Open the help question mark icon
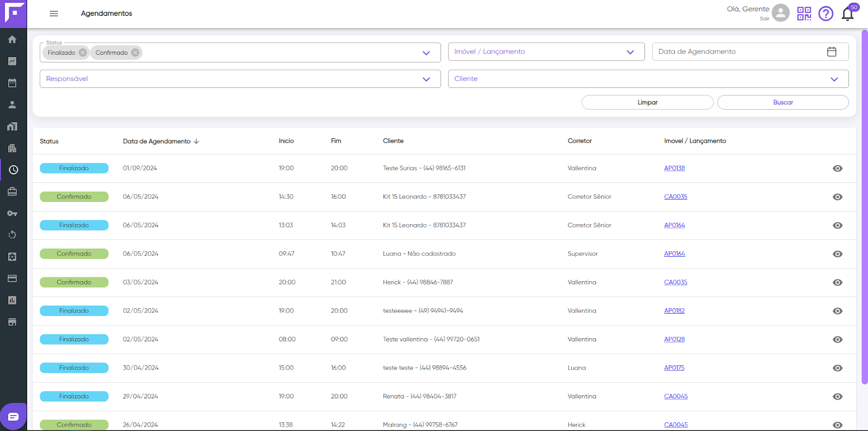 click(x=826, y=14)
